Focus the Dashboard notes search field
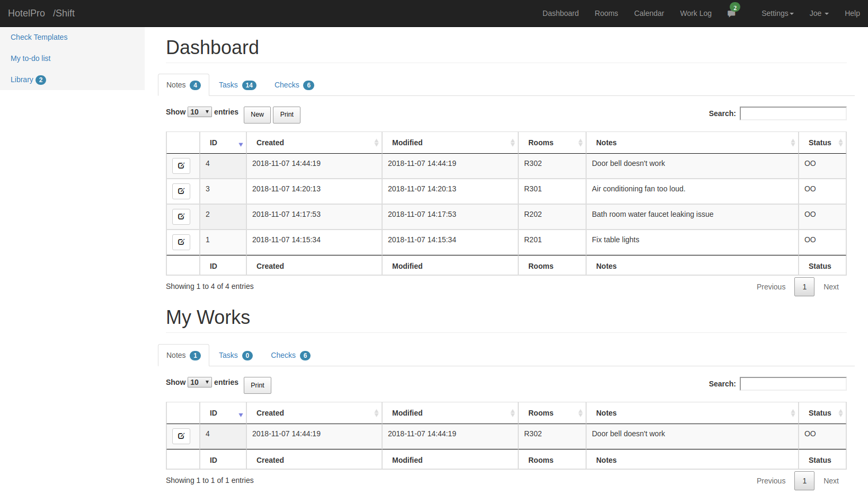 (x=793, y=113)
